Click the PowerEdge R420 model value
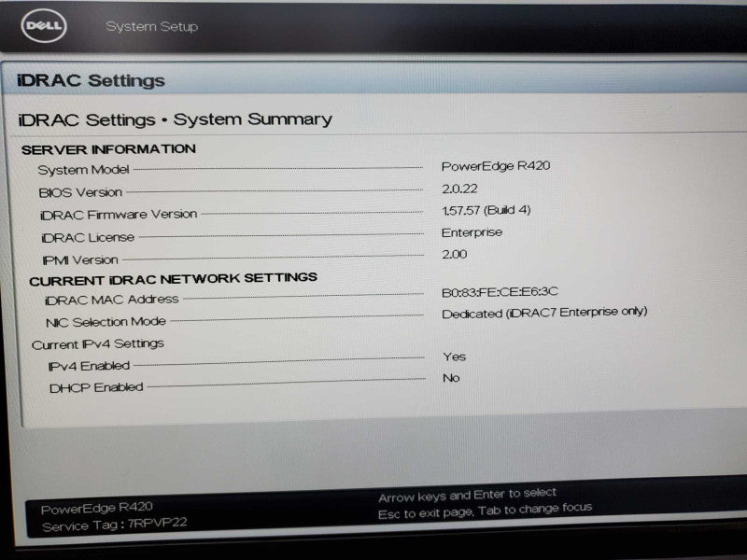The width and height of the screenshot is (747, 560). 496,166
